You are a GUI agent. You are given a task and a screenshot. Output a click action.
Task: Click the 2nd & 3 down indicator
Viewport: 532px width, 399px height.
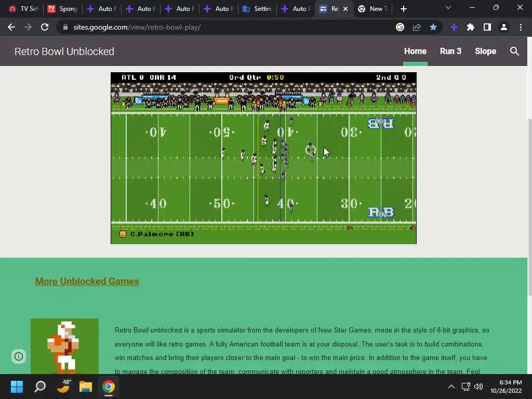[391, 77]
